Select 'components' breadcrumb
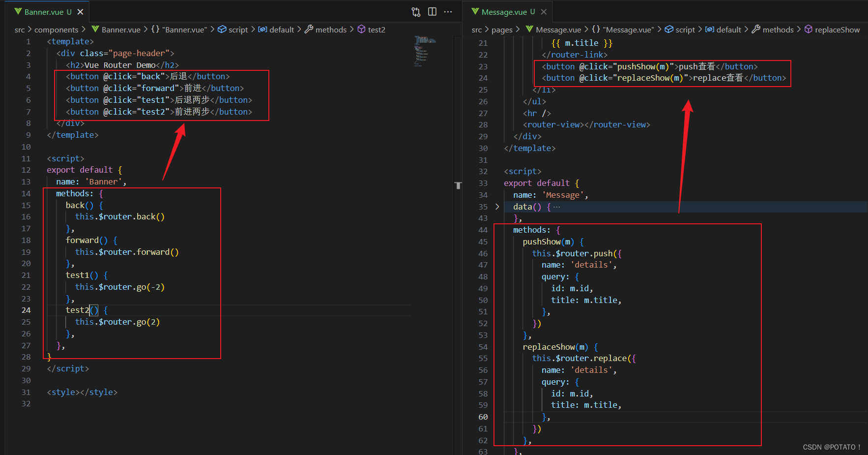 [x=56, y=30]
